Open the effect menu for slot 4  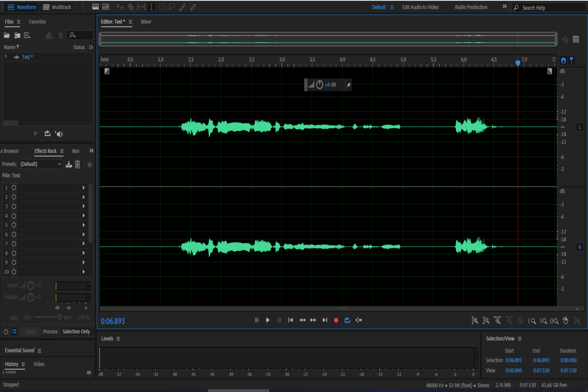pos(84,216)
